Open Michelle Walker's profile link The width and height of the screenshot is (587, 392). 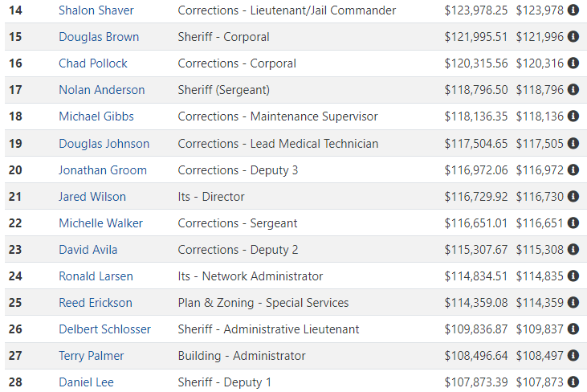pyautogui.click(x=100, y=223)
